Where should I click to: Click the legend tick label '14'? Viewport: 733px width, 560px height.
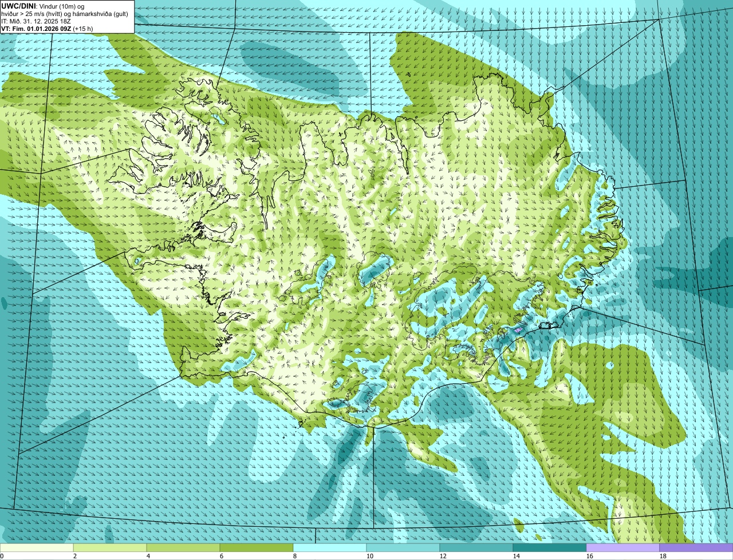pos(517,556)
